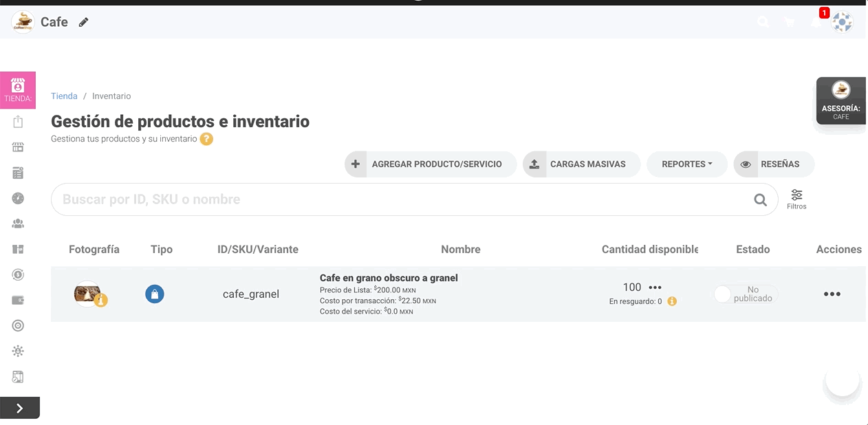Screen dimensions: 868x425
Task: Expand the left sidebar with chevron arrow
Action: (x=19, y=408)
